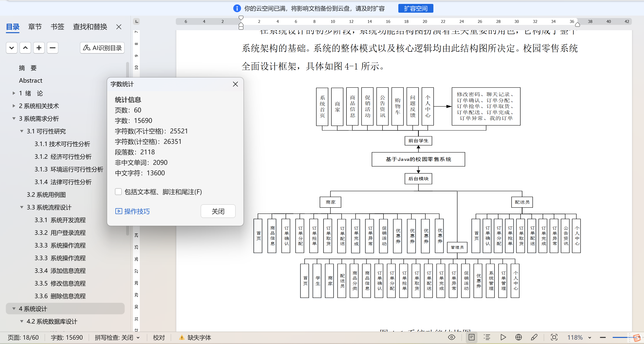Screen dimensions: 644x344
Task: Click the writing mode pen icon
Action: click(534, 337)
